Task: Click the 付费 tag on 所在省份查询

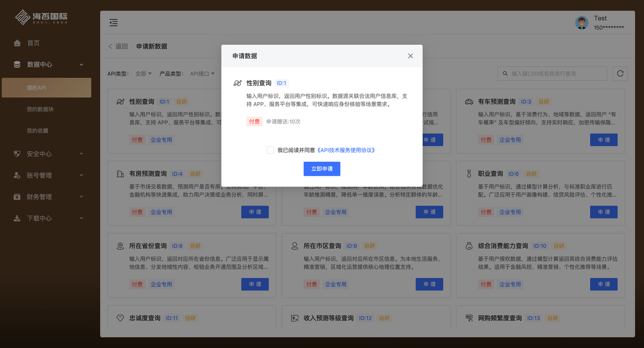Action: point(137,284)
